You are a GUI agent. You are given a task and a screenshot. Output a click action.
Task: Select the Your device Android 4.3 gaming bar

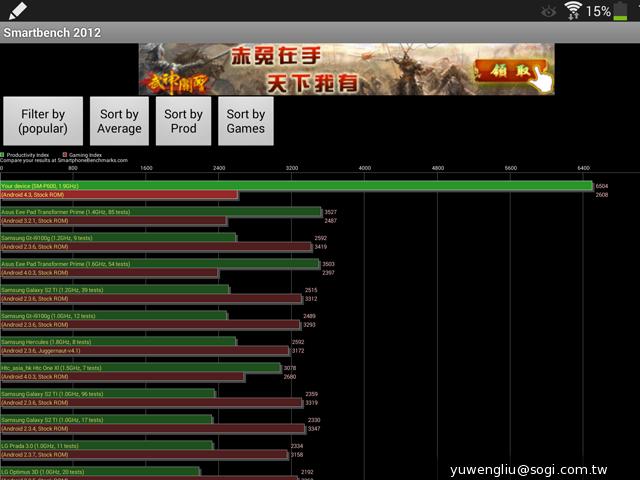click(119, 195)
